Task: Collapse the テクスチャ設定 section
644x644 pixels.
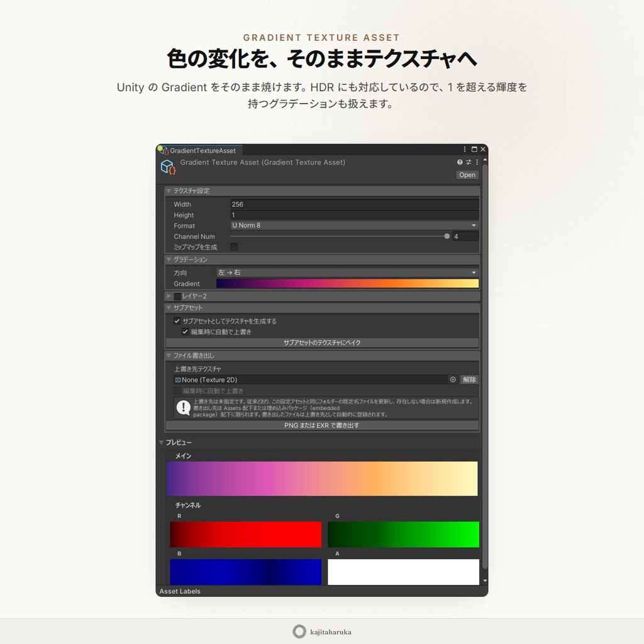Action: tap(169, 191)
